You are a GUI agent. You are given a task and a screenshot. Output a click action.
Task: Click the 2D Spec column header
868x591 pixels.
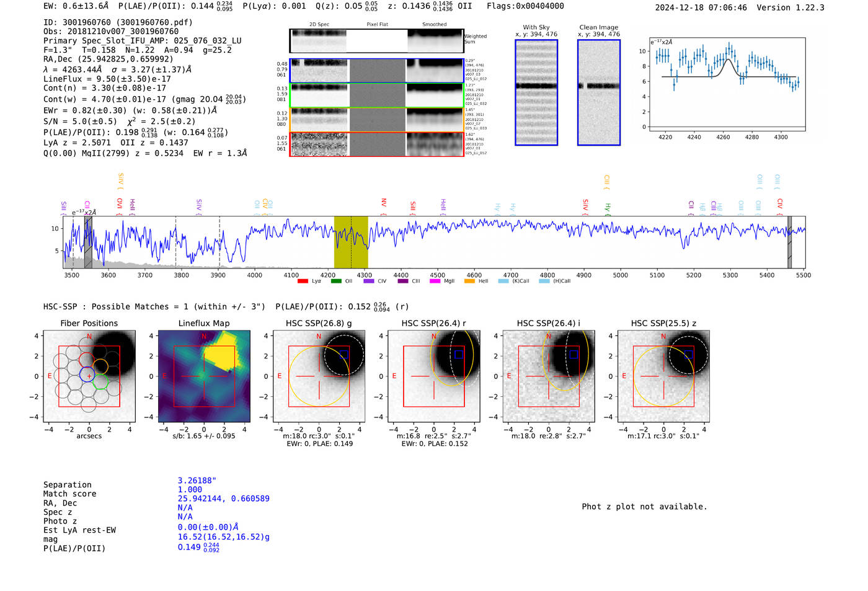[319, 24]
